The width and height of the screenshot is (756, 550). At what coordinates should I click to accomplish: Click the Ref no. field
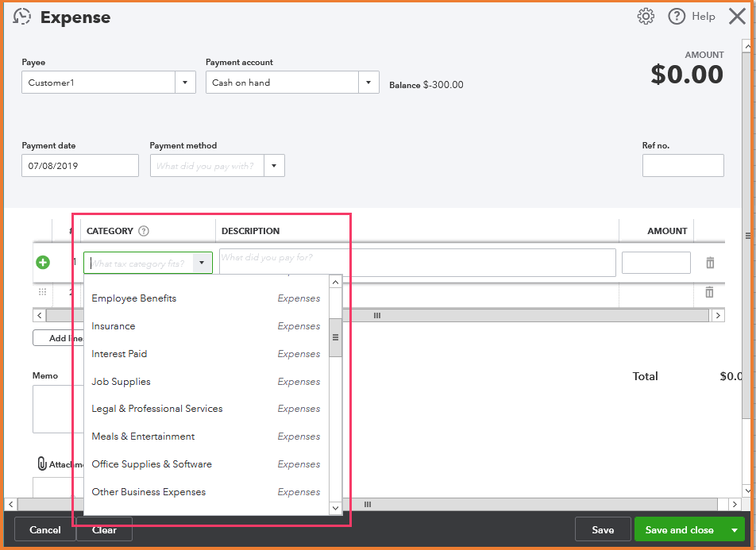pos(683,166)
